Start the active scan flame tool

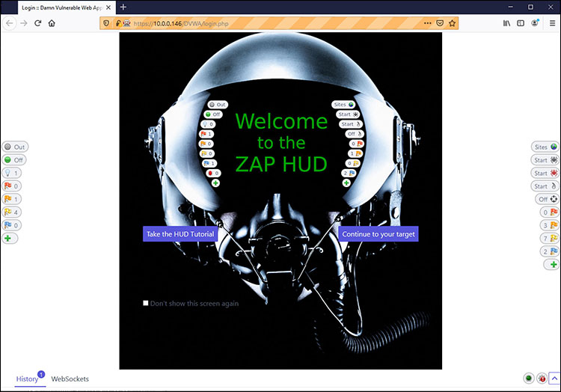545,186
